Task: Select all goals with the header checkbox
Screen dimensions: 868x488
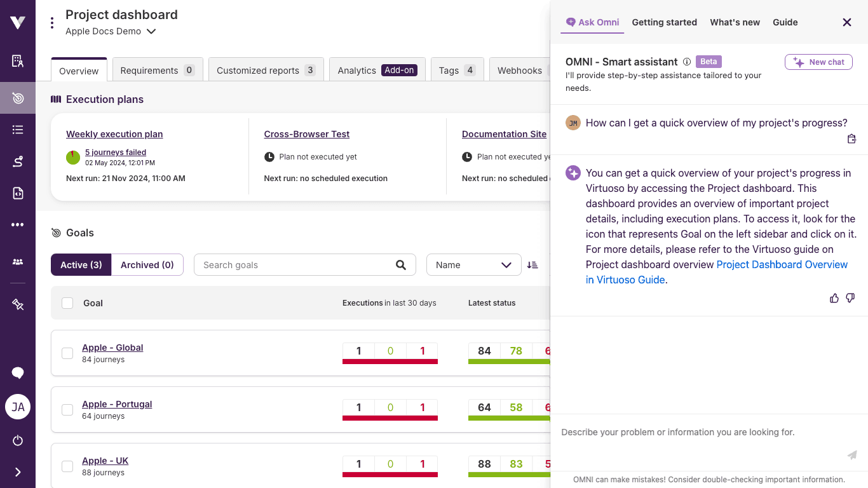Action: [x=67, y=303]
